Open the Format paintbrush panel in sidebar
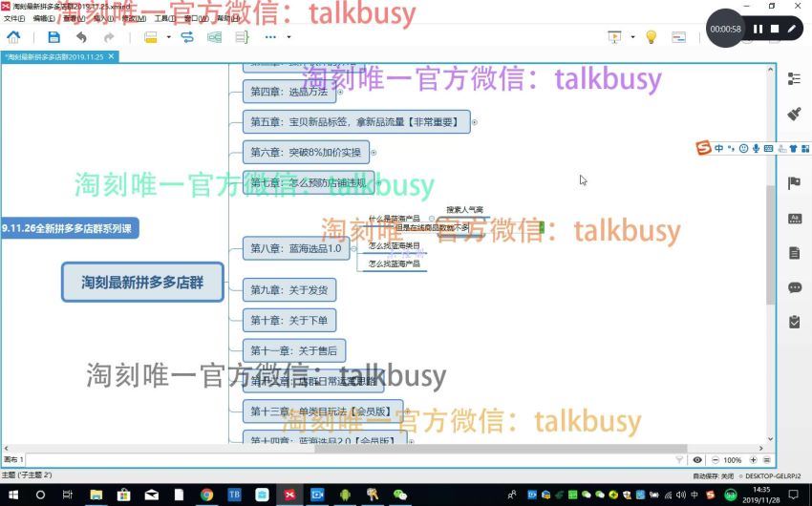Viewport: 812px width, 506px height. click(x=794, y=114)
